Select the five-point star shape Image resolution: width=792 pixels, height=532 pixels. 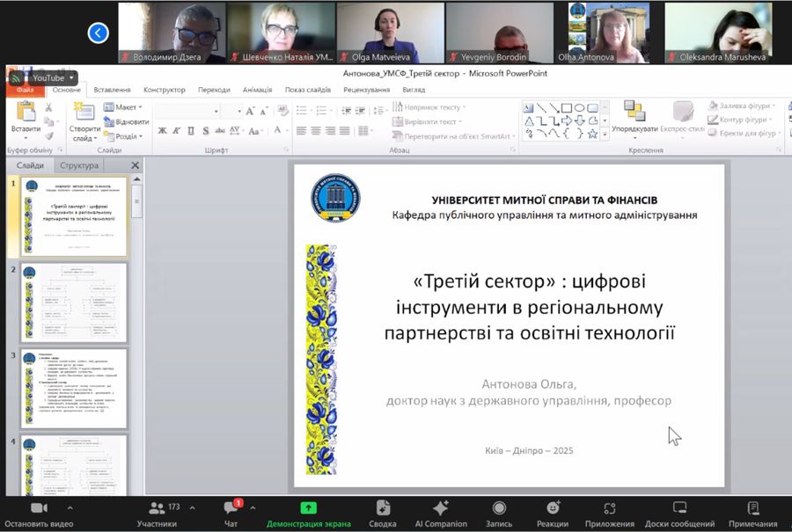pyautogui.click(x=592, y=134)
